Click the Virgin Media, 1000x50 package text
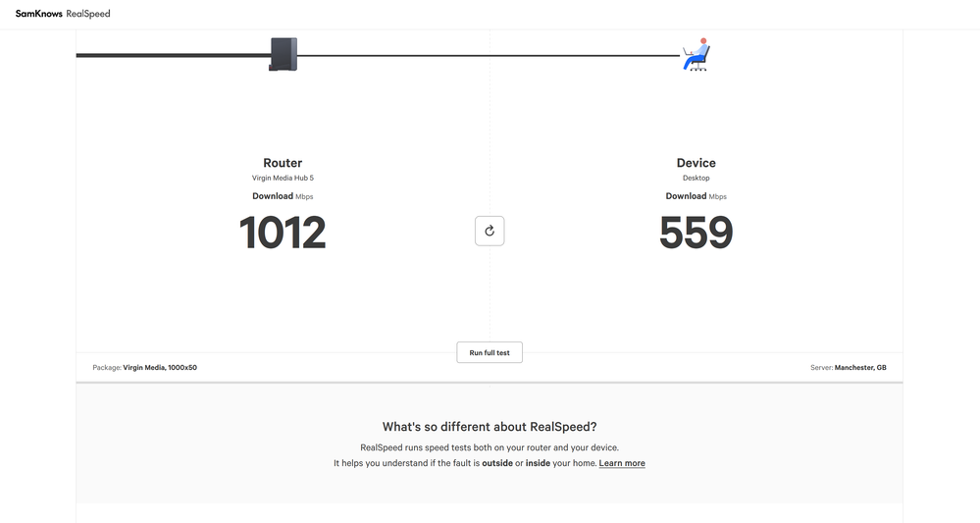Screen dimensions: 980x523 (x=160, y=367)
